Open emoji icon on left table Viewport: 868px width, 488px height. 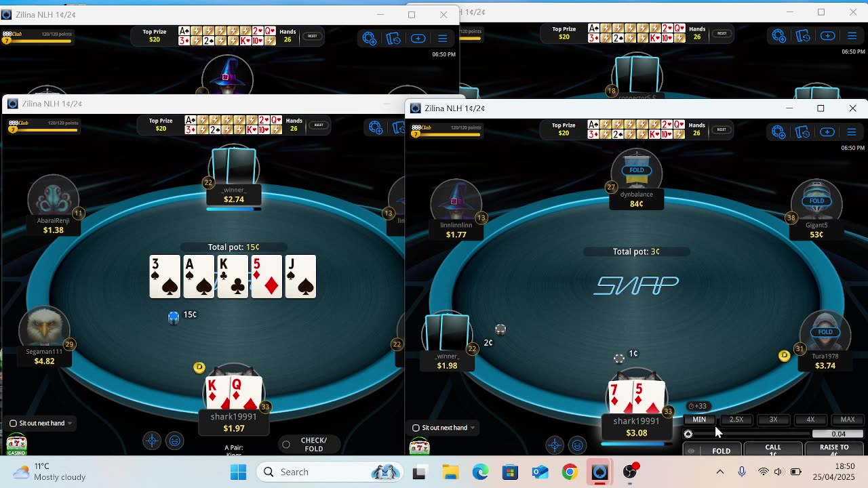pos(174,441)
